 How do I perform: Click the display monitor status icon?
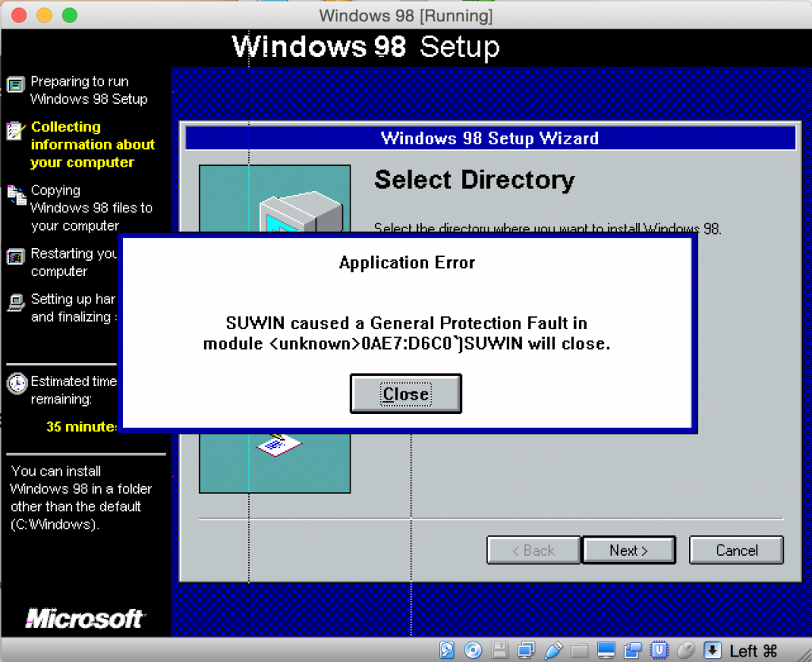pos(606,650)
